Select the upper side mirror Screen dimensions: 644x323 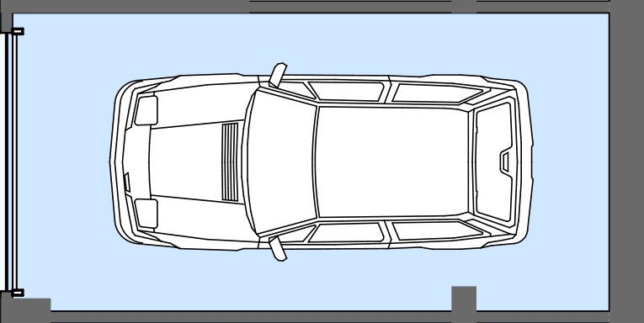coord(278,75)
